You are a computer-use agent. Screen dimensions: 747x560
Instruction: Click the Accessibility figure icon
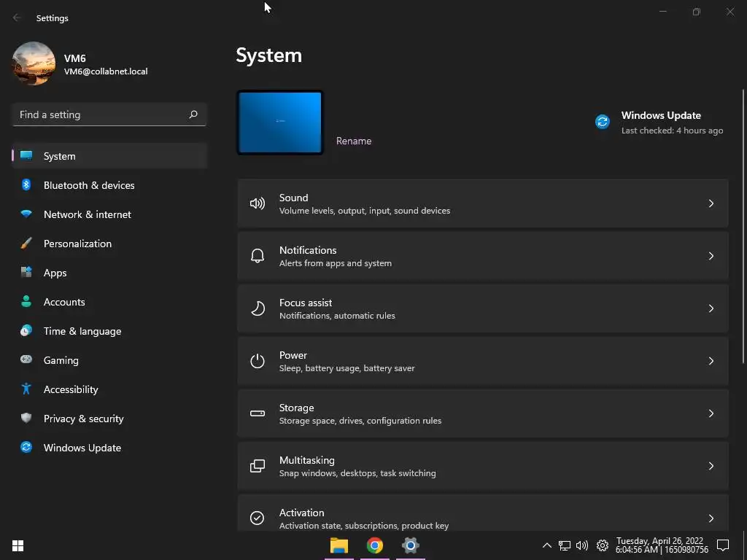26,389
